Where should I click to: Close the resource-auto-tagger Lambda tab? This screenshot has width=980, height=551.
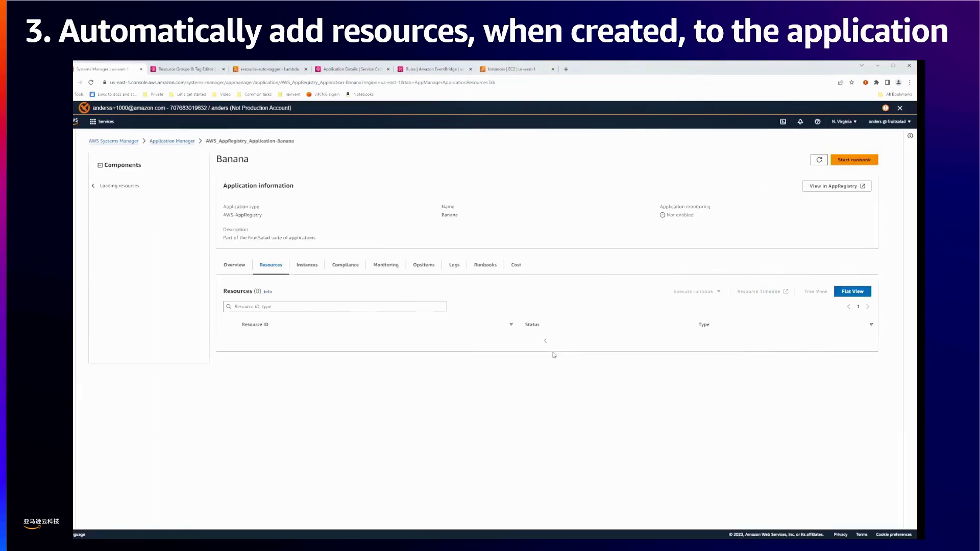click(x=306, y=69)
